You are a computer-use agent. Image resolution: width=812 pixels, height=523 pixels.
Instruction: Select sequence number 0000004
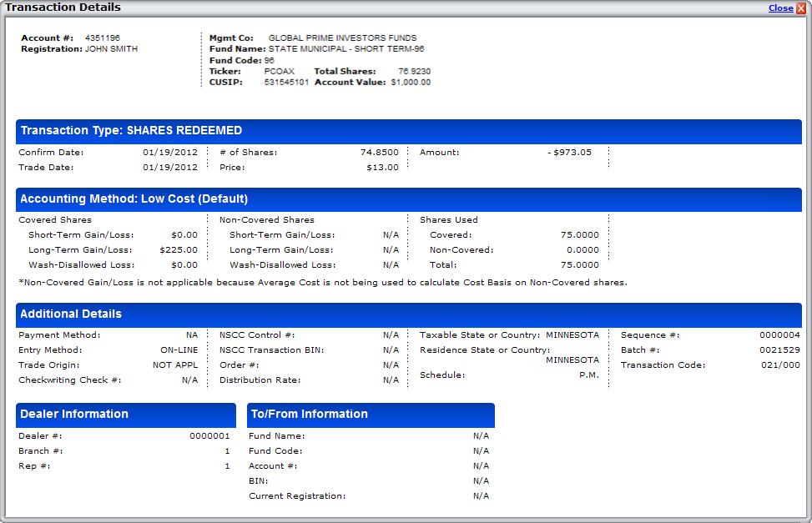[x=780, y=335]
